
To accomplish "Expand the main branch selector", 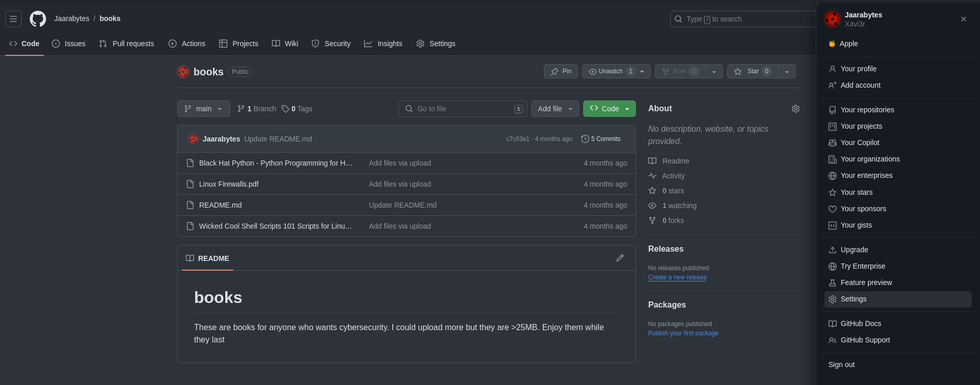I will pos(203,109).
